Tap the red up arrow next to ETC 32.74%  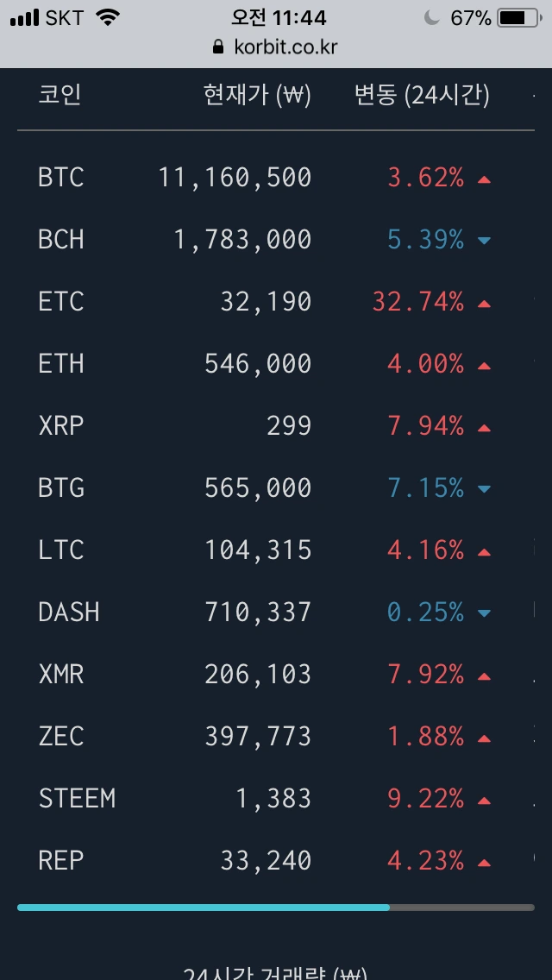tap(484, 304)
